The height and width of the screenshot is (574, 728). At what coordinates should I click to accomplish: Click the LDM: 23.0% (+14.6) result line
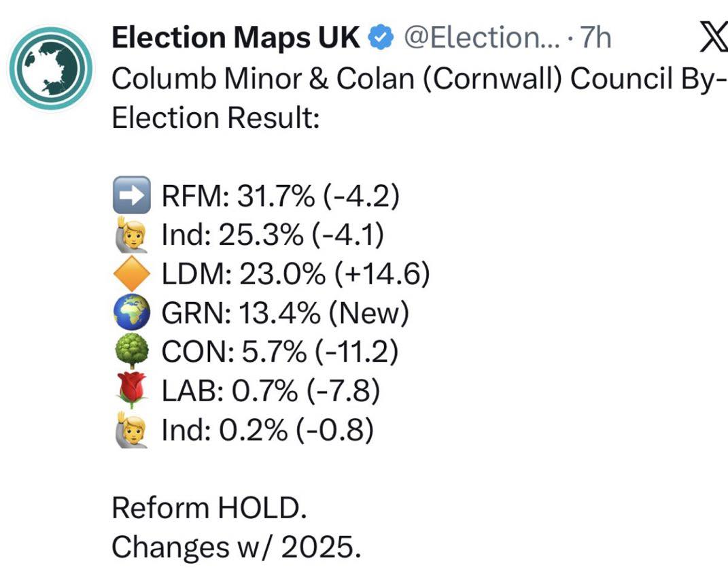(x=296, y=274)
